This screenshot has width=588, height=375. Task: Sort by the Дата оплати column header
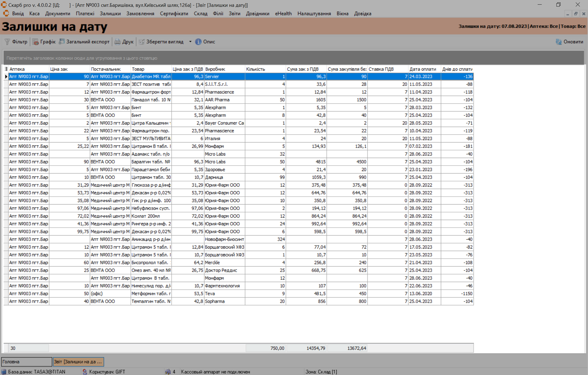coord(423,69)
